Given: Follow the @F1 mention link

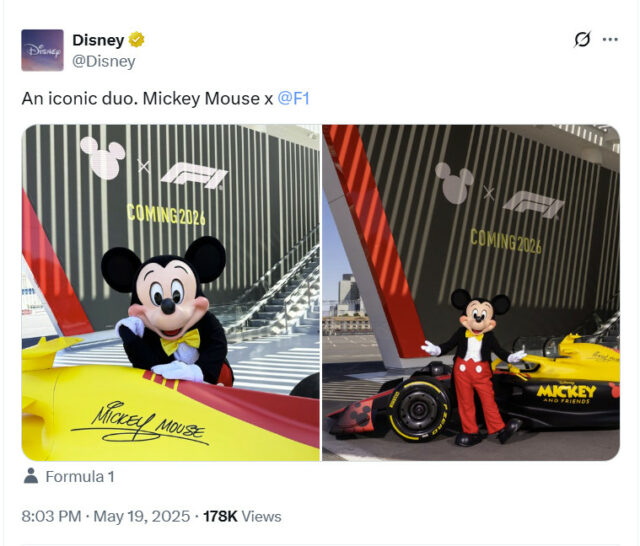Looking at the screenshot, I should (x=293, y=98).
